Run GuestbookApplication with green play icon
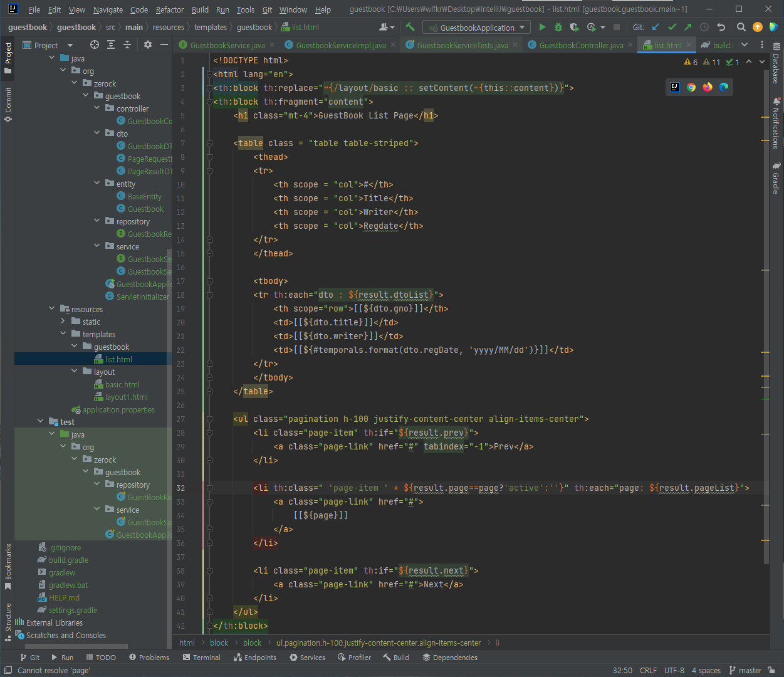The height and width of the screenshot is (677, 784). (x=542, y=27)
